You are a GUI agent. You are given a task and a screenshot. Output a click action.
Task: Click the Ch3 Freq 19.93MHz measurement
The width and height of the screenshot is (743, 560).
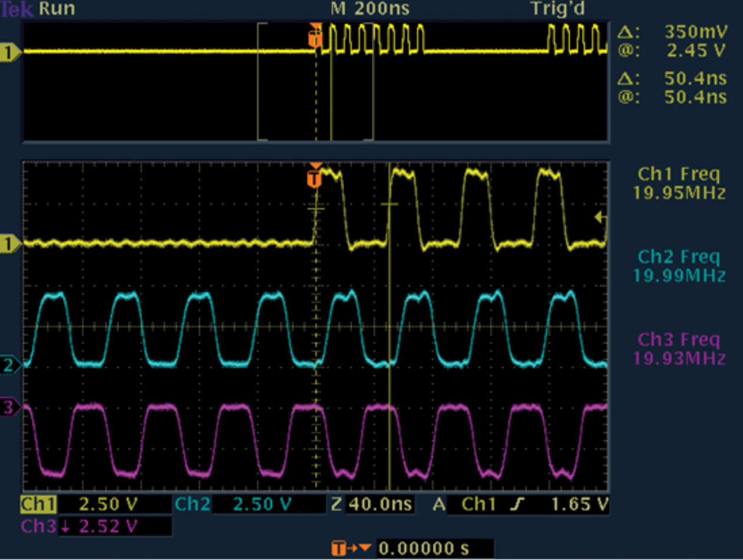[679, 348]
